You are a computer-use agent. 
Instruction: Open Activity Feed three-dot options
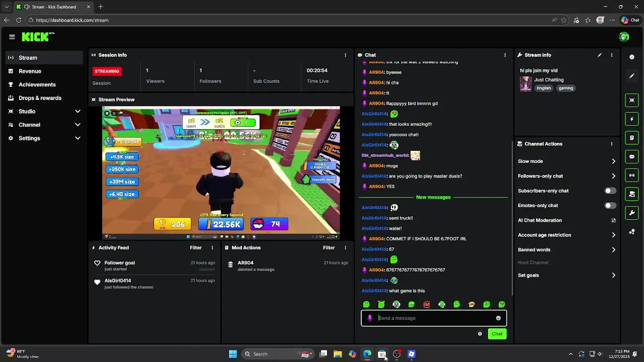(x=212, y=247)
